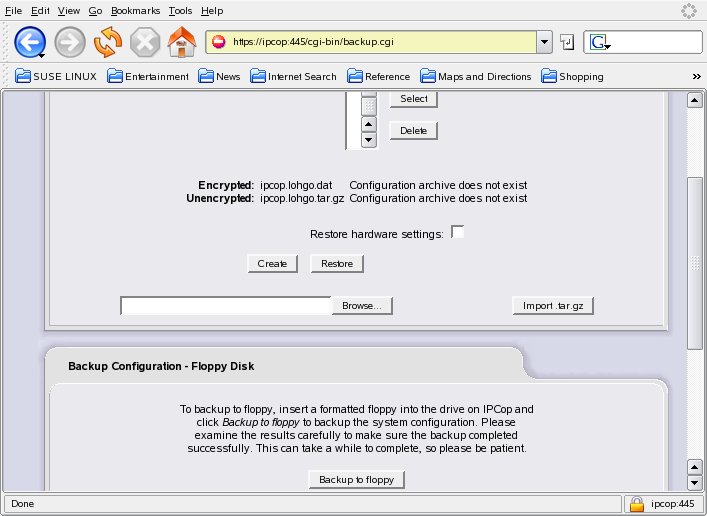Show more bookmarks with the chevron

pos(696,76)
